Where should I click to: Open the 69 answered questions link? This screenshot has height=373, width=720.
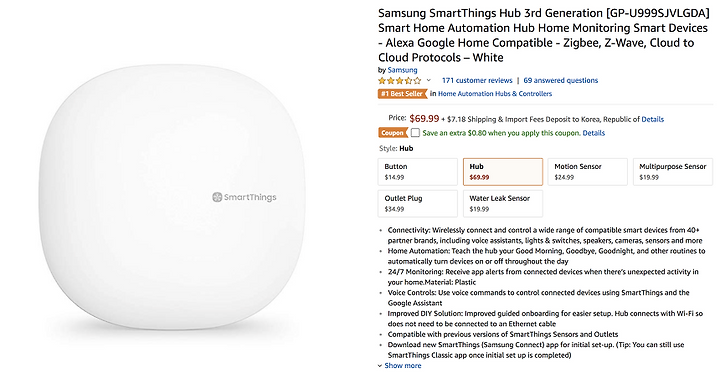point(561,80)
